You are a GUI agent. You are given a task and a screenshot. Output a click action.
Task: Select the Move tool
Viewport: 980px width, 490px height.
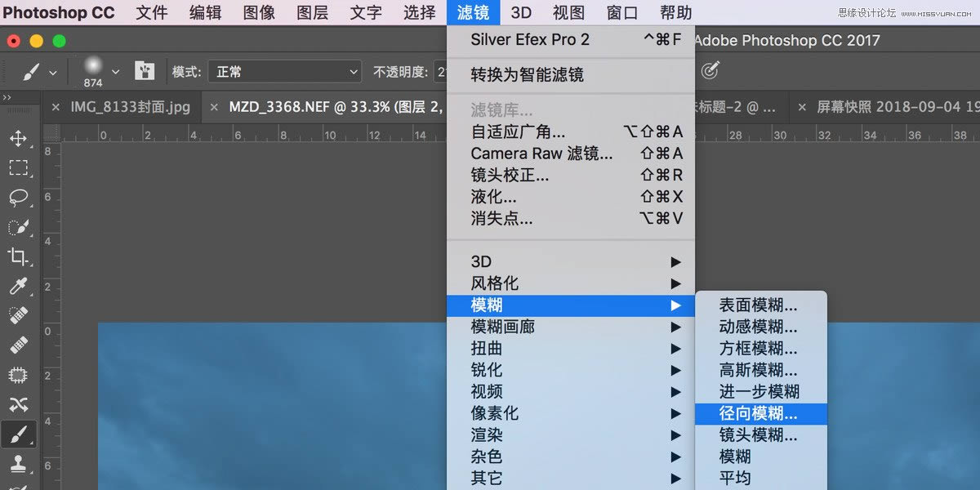(18, 139)
